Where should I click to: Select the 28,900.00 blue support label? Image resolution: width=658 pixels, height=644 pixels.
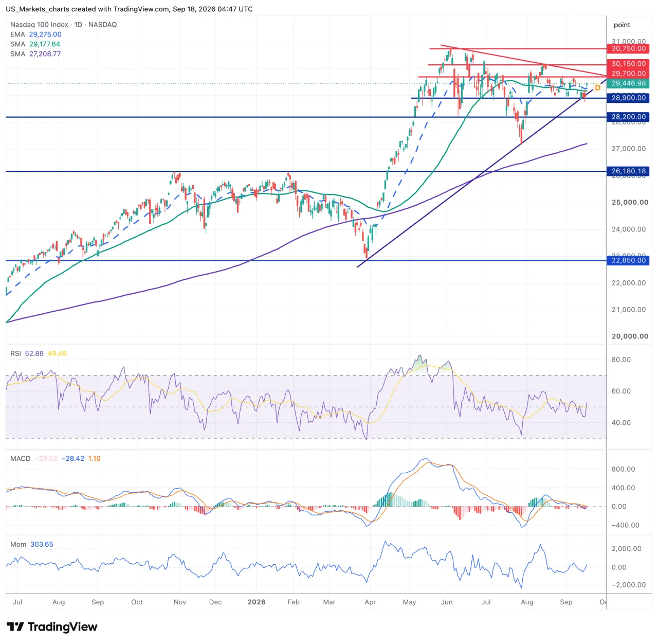(628, 98)
